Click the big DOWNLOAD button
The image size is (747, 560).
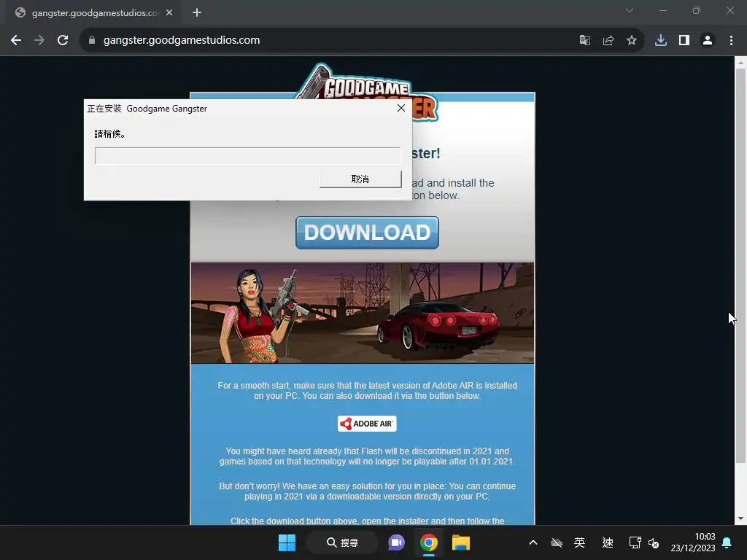coord(367,233)
